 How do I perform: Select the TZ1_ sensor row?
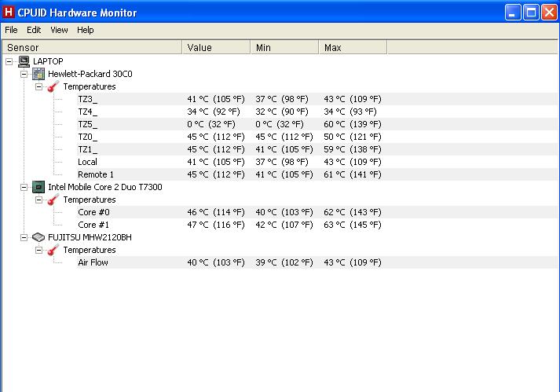click(x=317, y=149)
